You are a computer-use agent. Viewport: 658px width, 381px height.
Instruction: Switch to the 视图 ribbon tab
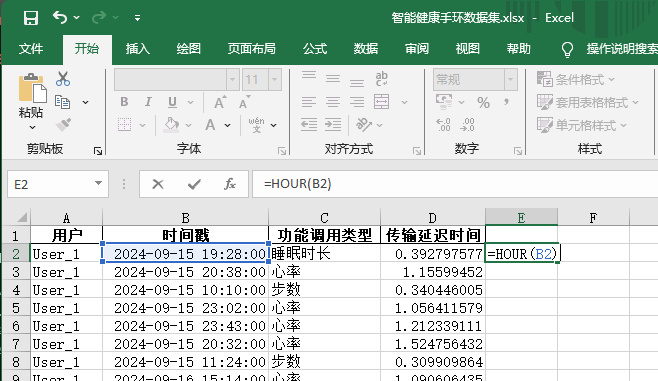[x=467, y=49]
